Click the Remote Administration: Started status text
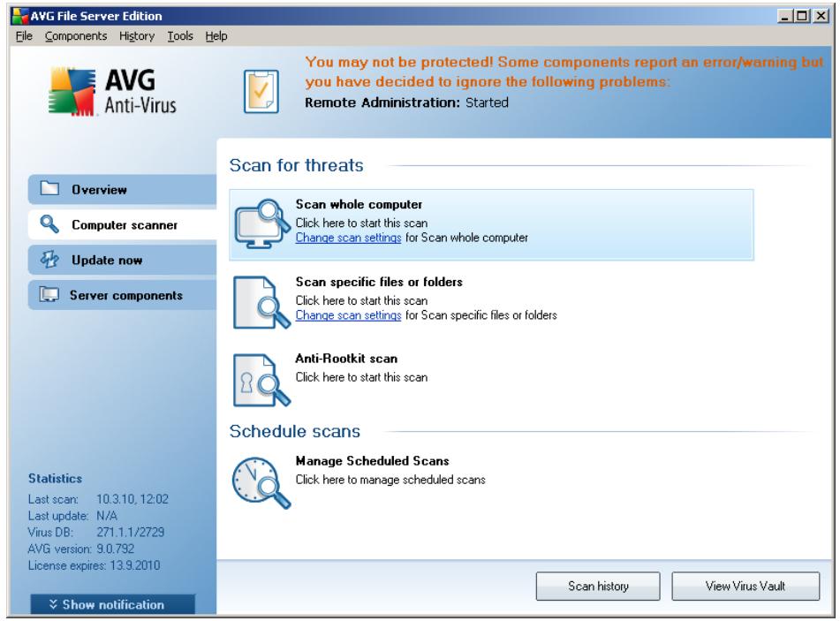The image size is (840, 621). pyautogui.click(x=406, y=102)
